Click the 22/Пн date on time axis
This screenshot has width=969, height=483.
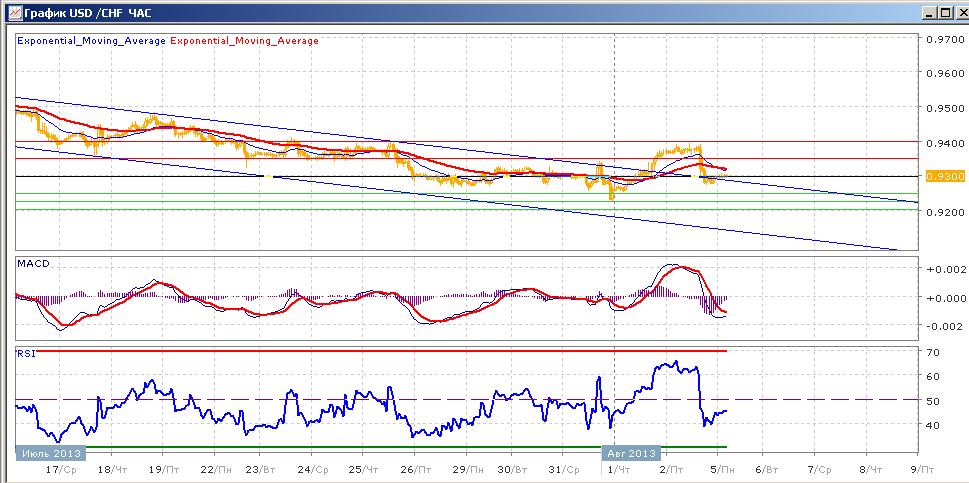211,470
